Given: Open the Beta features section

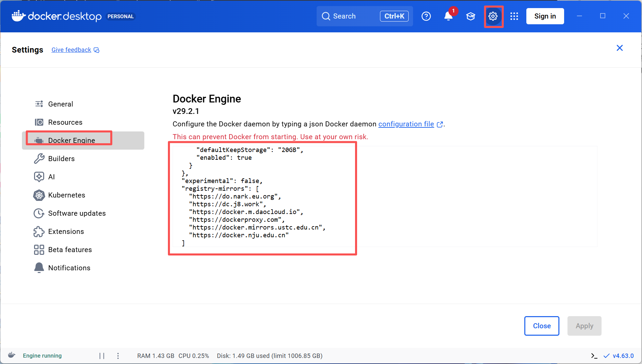Looking at the screenshot, I should point(83,249).
